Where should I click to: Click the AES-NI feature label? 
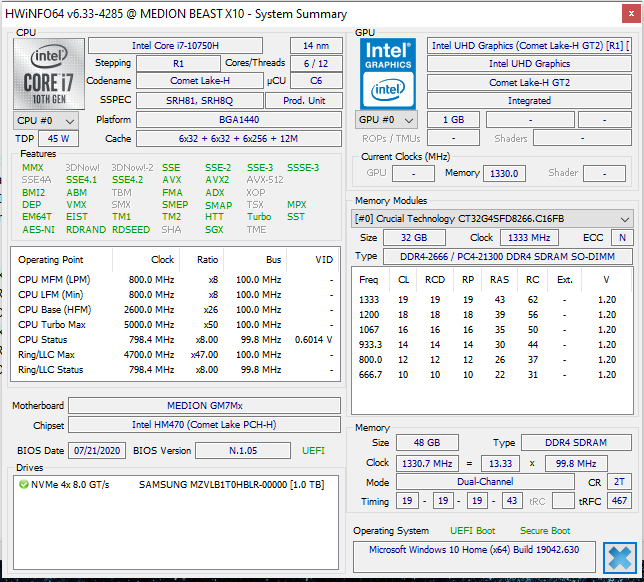[38, 230]
